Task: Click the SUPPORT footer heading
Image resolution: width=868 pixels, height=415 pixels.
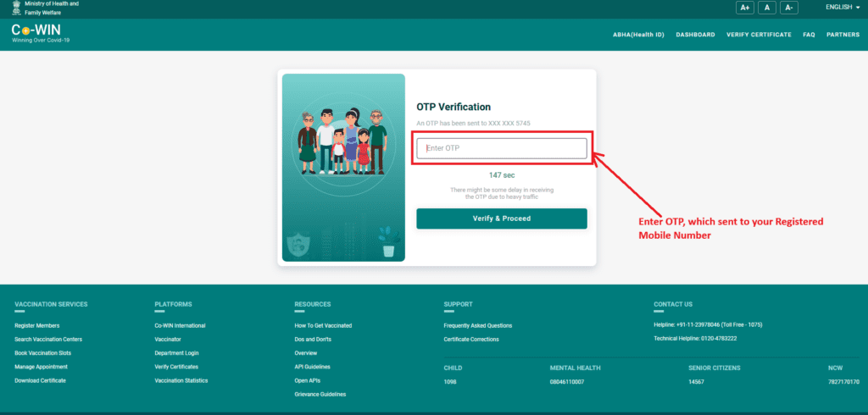Action: pos(458,304)
